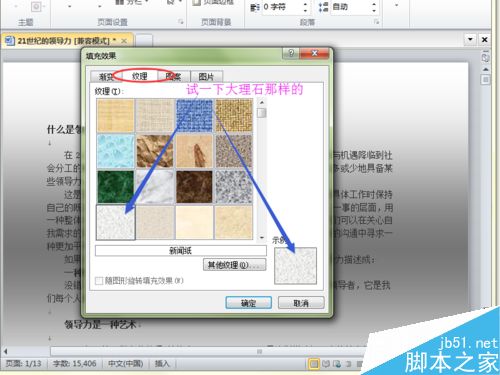The height and width of the screenshot is (375, 500).
Task: Select the canvas texture swatch
Action: tap(155, 115)
